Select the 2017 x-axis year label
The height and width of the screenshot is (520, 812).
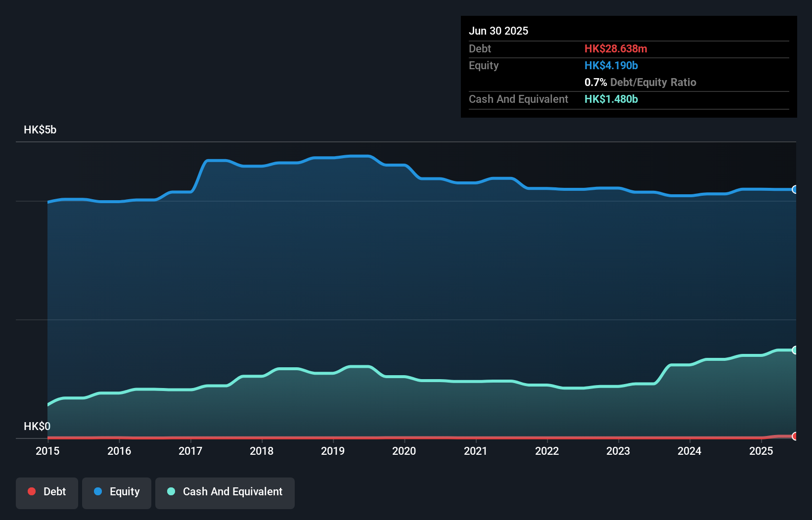tap(190, 451)
